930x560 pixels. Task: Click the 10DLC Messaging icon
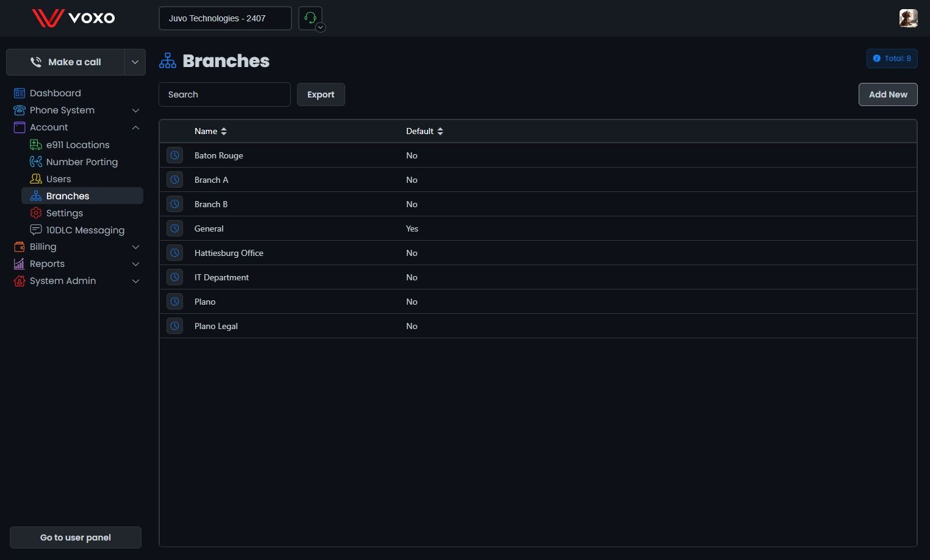pos(36,230)
